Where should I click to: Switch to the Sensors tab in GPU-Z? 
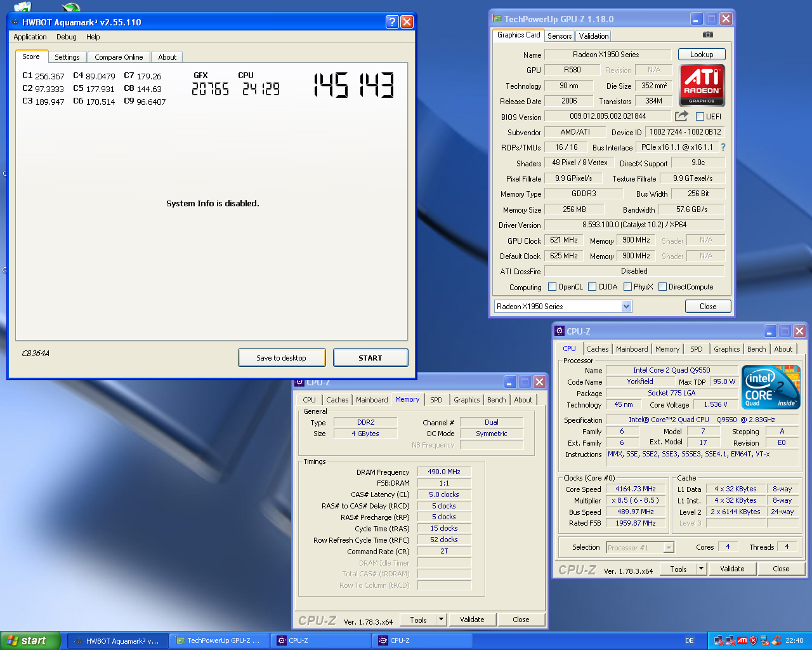click(x=560, y=36)
